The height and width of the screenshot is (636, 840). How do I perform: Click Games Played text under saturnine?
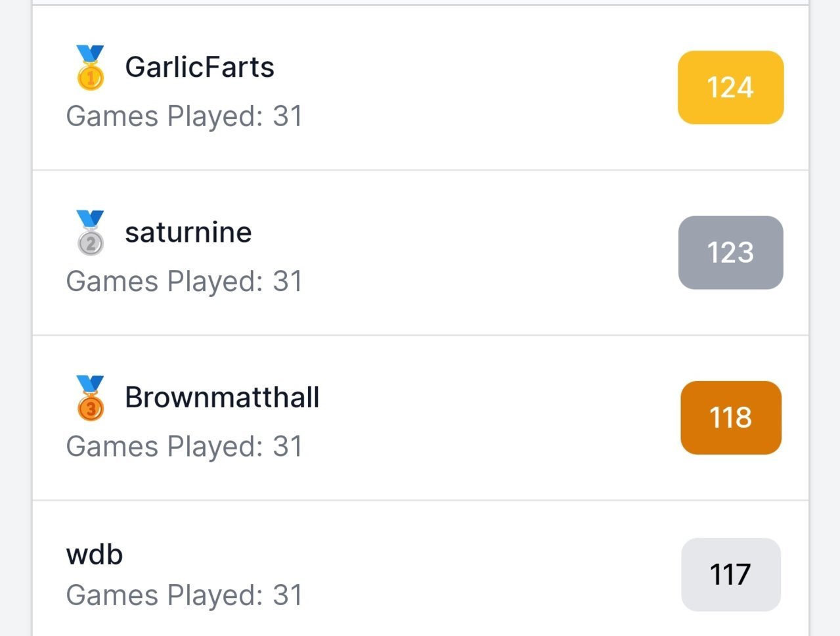point(184,281)
